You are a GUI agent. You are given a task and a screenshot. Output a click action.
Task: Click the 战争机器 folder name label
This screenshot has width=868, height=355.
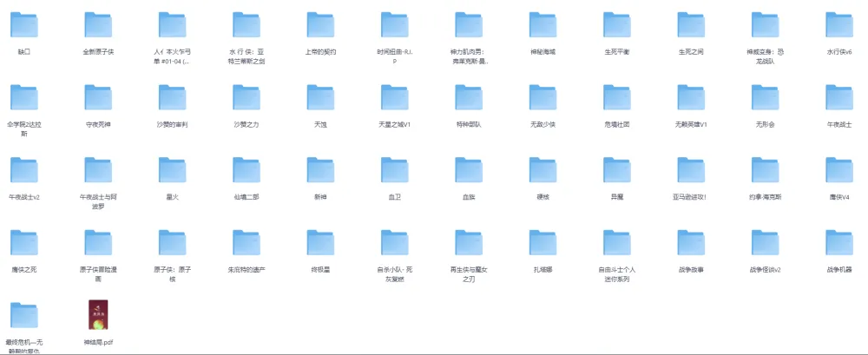tap(838, 270)
